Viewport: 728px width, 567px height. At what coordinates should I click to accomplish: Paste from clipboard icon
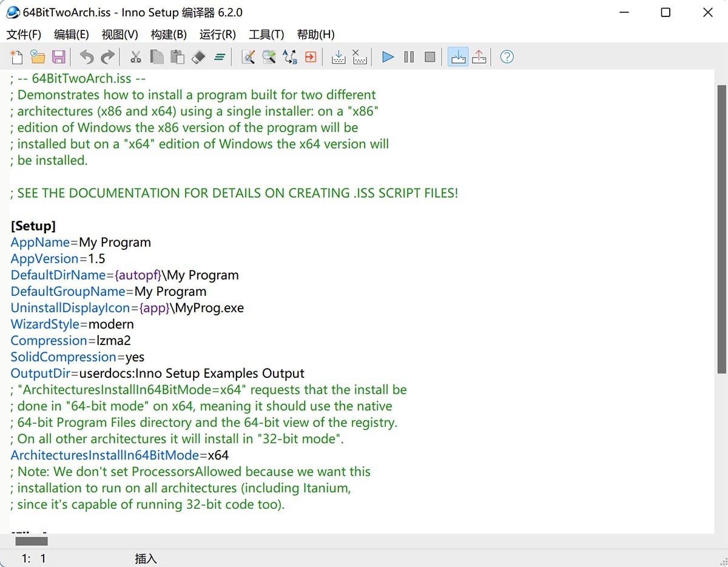[177, 57]
